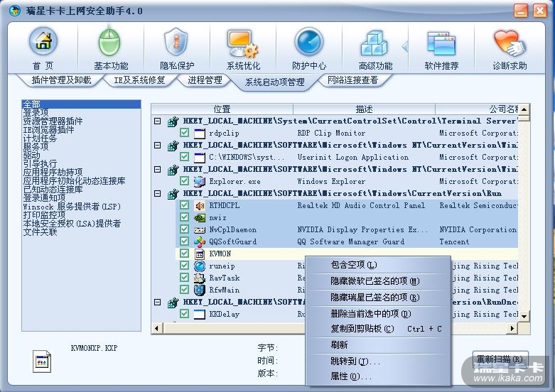Viewport: 555px width, 392px height.
Task: Choose 删除当前选中的项(D)
Action: [x=377, y=314]
